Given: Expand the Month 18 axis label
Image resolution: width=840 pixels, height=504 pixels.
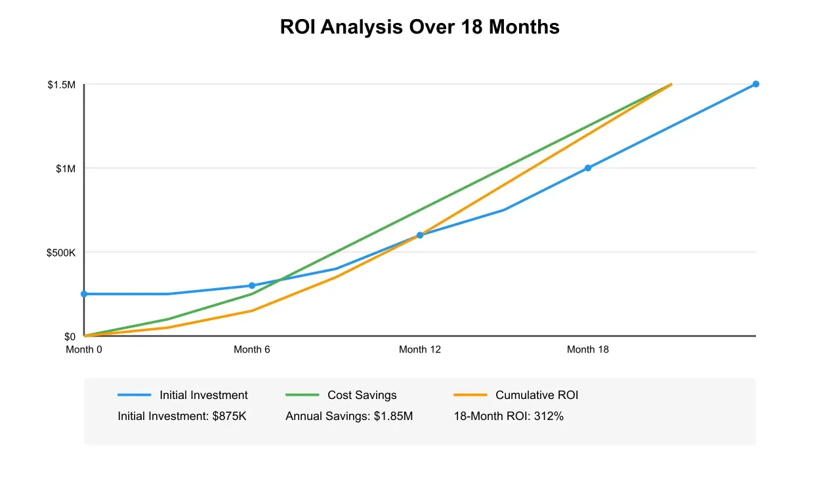Looking at the screenshot, I should pos(587,349).
